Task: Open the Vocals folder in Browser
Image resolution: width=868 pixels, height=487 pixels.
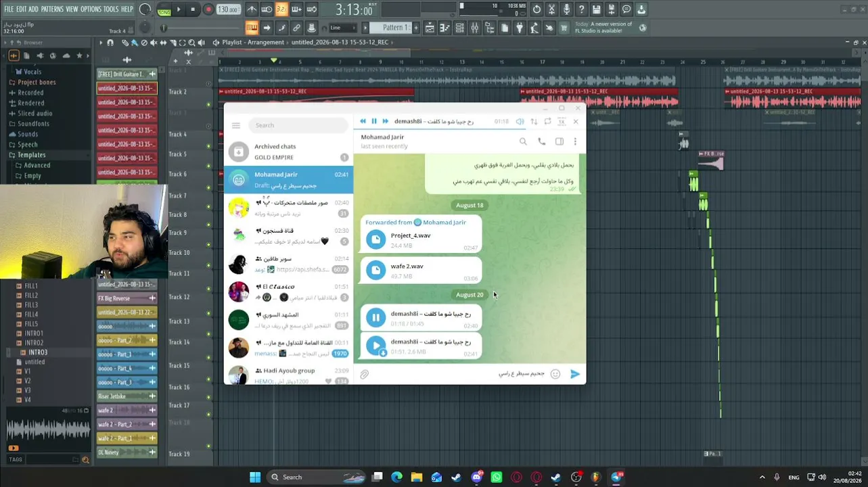Action: click(x=32, y=72)
